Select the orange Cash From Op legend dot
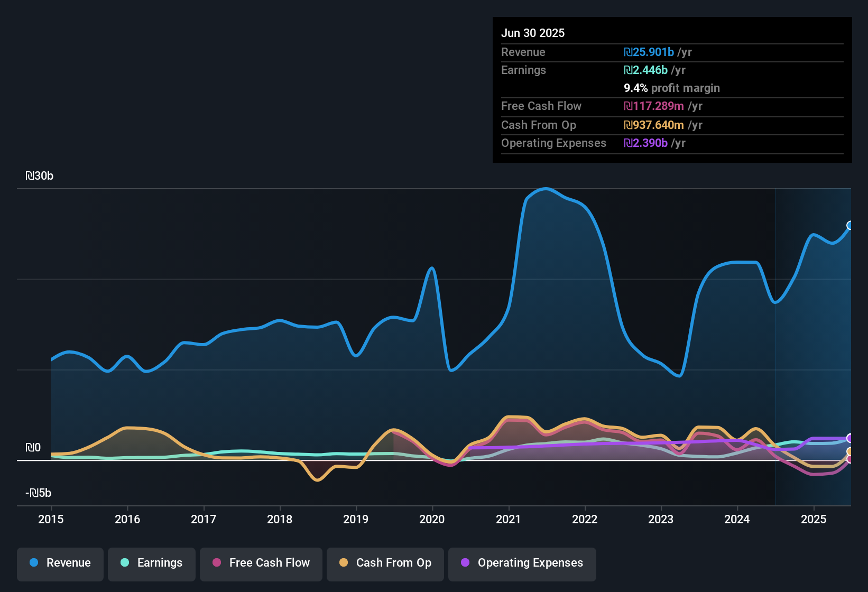This screenshot has height=592, width=868. coord(344,563)
